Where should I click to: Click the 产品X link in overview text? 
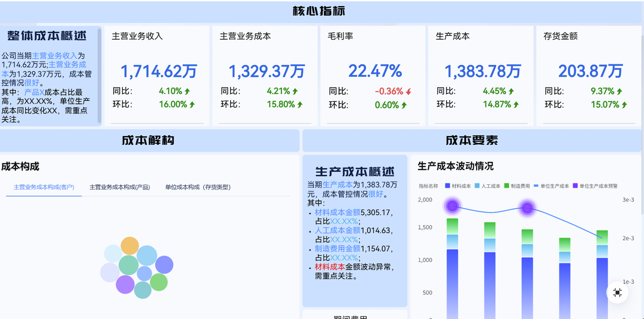click(34, 92)
